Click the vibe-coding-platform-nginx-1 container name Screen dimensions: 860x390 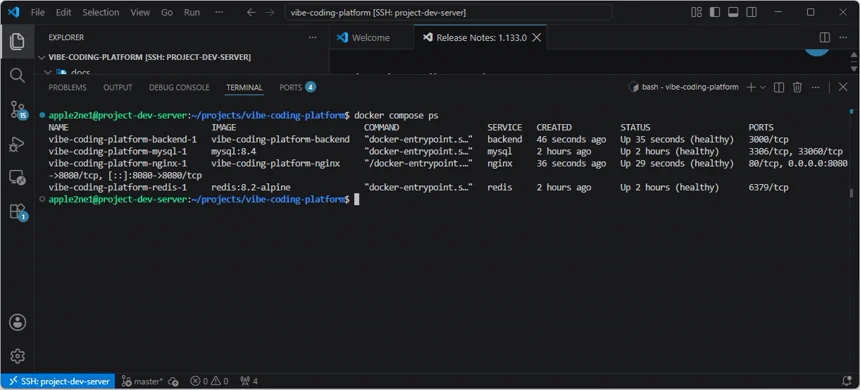(x=117, y=163)
